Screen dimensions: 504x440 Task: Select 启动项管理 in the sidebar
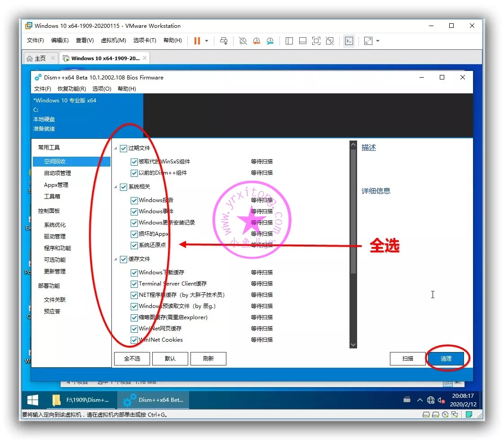(x=57, y=173)
